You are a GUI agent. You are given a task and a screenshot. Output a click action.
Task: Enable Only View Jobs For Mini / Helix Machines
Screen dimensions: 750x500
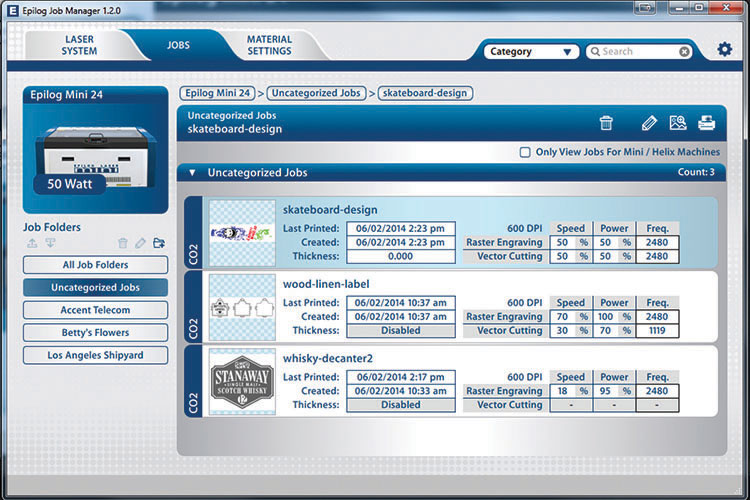coord(525,152)
